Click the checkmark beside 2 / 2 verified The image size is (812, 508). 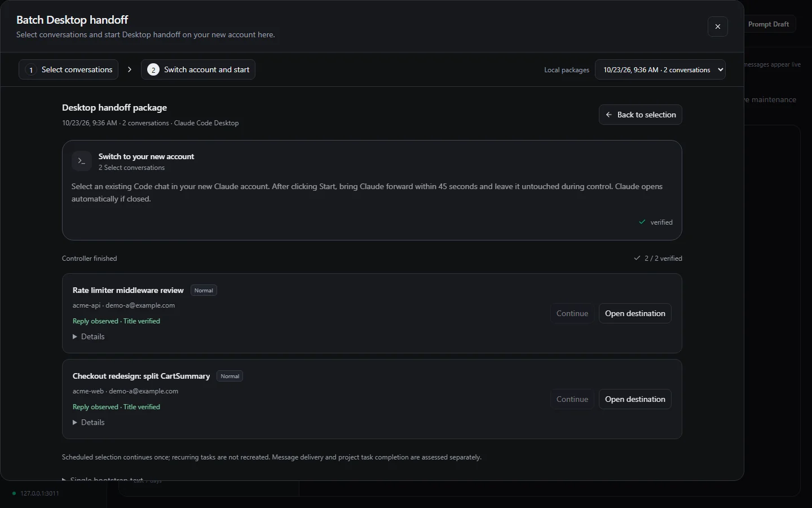(x=637, y=258)
